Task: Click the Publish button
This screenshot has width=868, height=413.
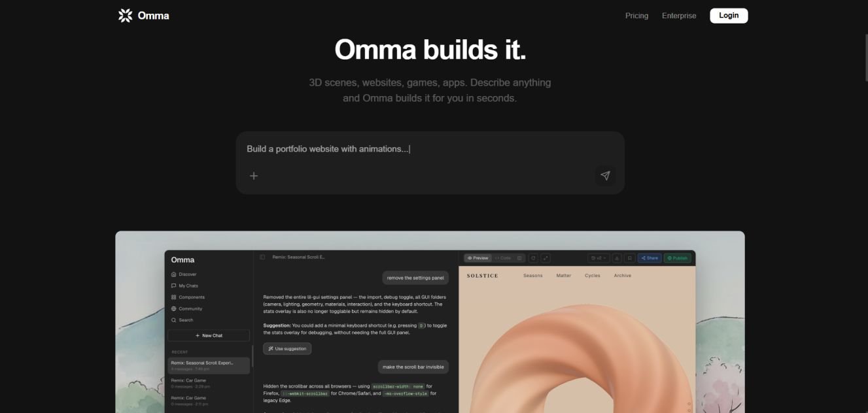Action: click(x=678, y=258)
